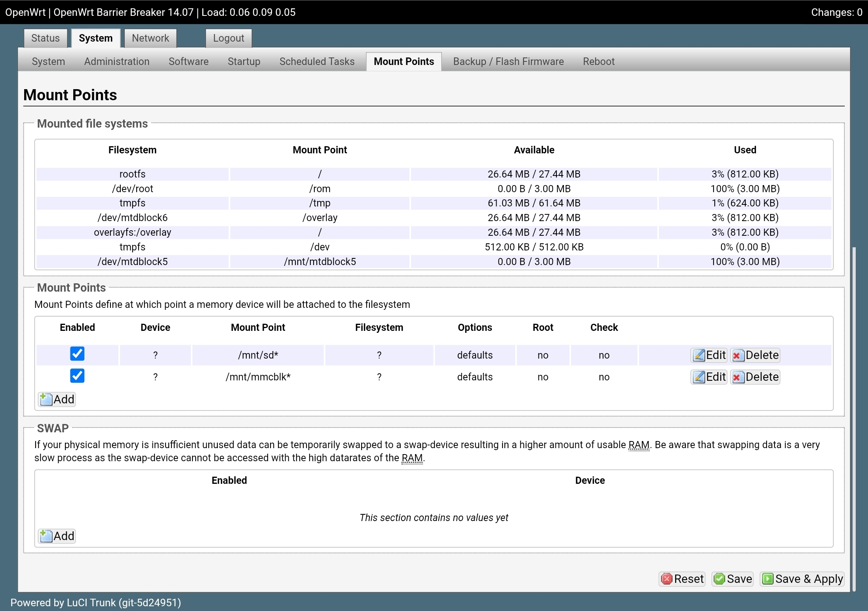Delete the /mnt/mmcblk* mount entry
This screenshot has height=611, width=868.
[x=755, y=377]
